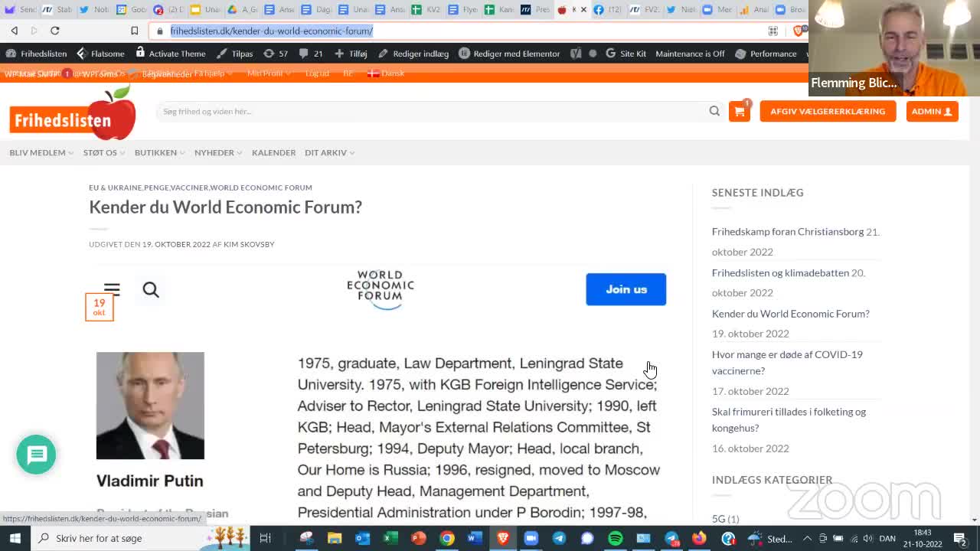The image size is (980, 551).
Task: Click Maintenance is Off
Action: click(690, 54)
